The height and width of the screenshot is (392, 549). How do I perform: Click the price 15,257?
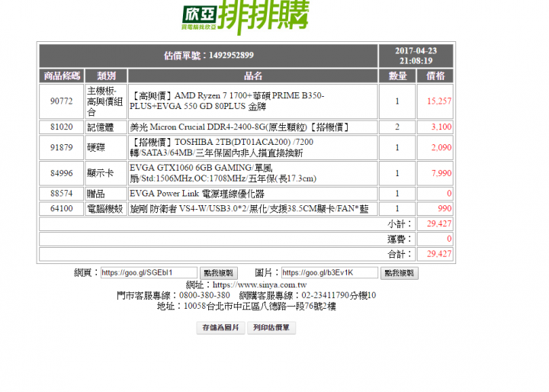point(439,101)
